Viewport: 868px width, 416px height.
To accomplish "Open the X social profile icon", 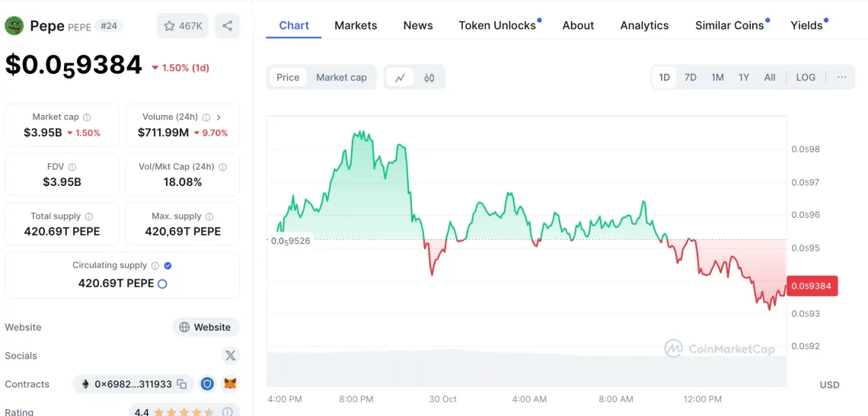I will pos(230,356).
